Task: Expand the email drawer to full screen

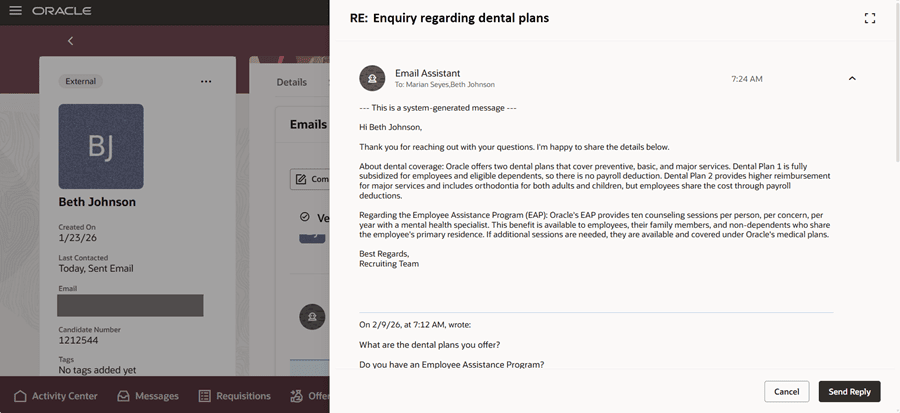Action: 869,18
